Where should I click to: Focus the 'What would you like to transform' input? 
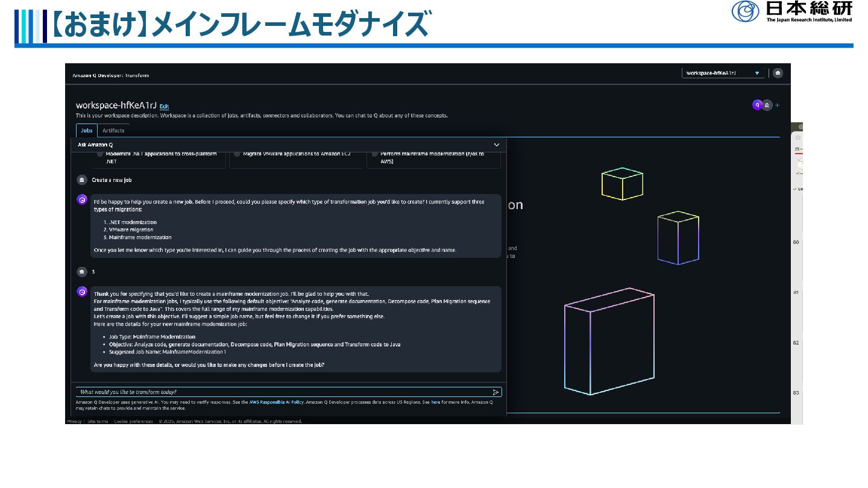(289, 392)
